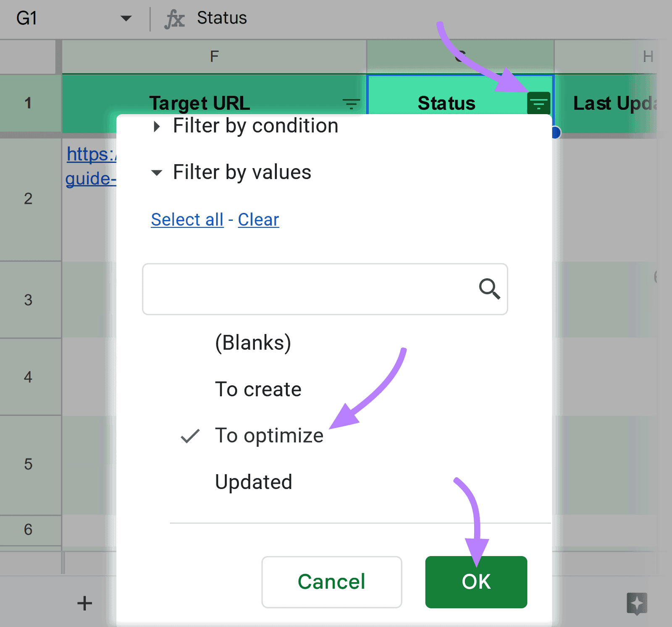Check the Updated filter value
The height and width of the screenshot is (627, 672).
pyautogui.click(x=253, y=482)
